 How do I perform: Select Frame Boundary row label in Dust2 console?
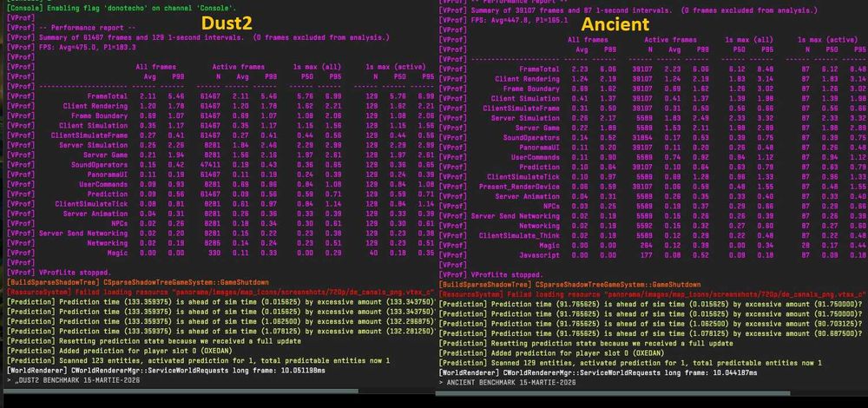click(x=99, y=116)
